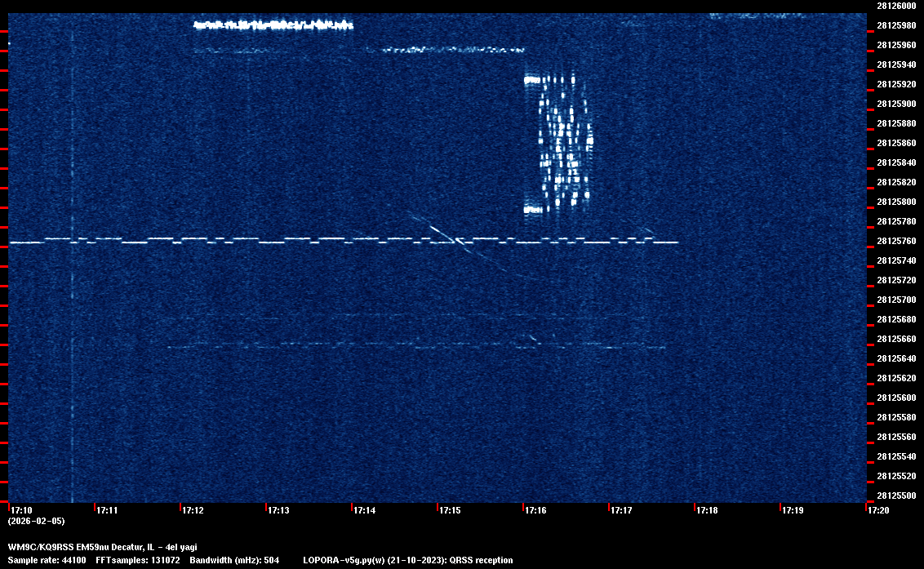This screenshot has height=569, width=924.
Task: Click the bright wide signal band near 28125980
Action: [x=273, y=25]
